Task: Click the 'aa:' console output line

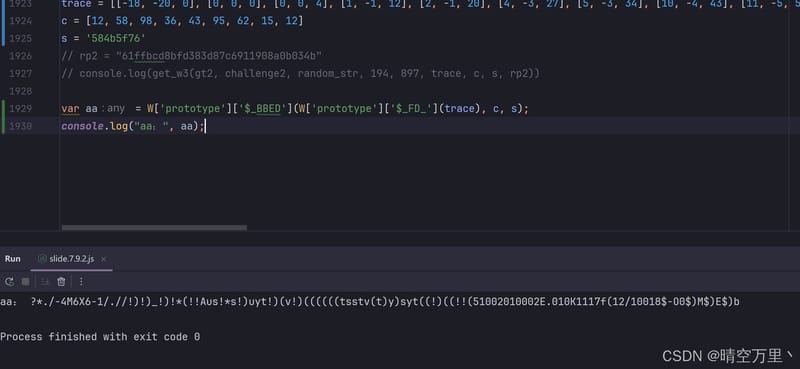Action: 370,303
